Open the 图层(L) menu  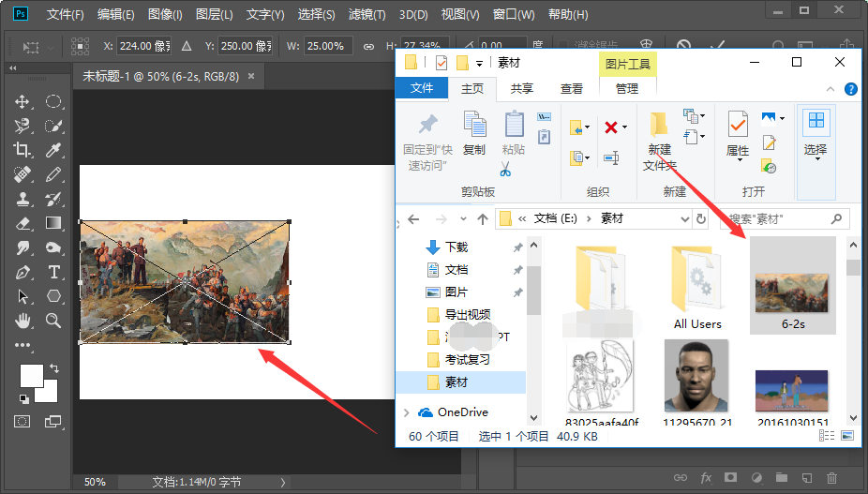pos(215,14)
